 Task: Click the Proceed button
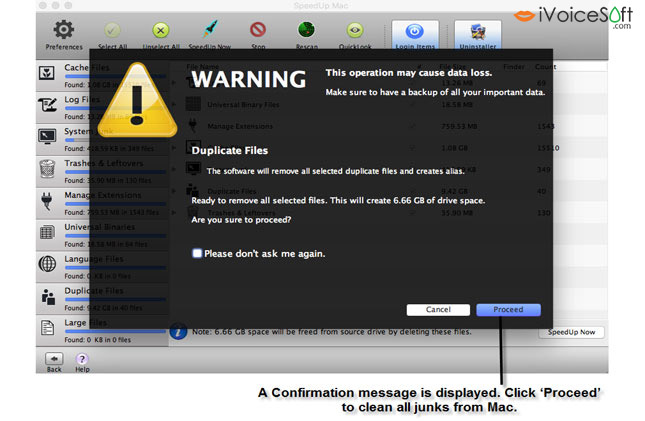click(x=508, y=310)
